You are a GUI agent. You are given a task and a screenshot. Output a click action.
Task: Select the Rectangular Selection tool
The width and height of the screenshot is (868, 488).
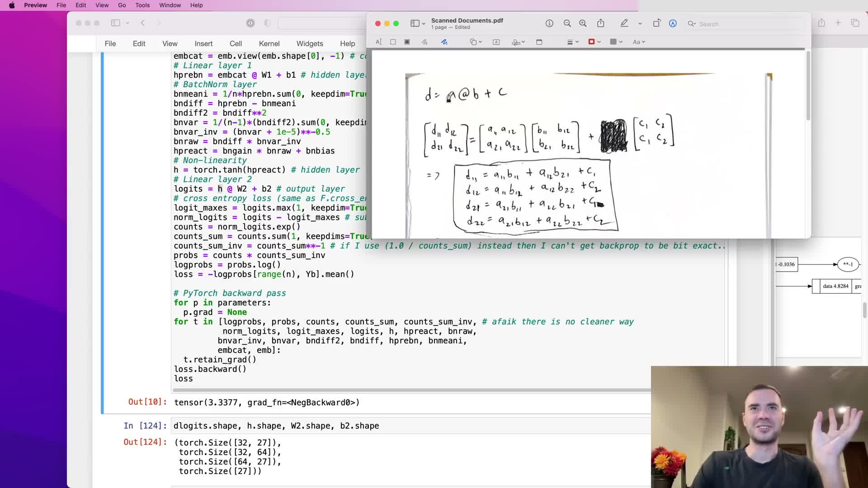[x=393, y=42]
